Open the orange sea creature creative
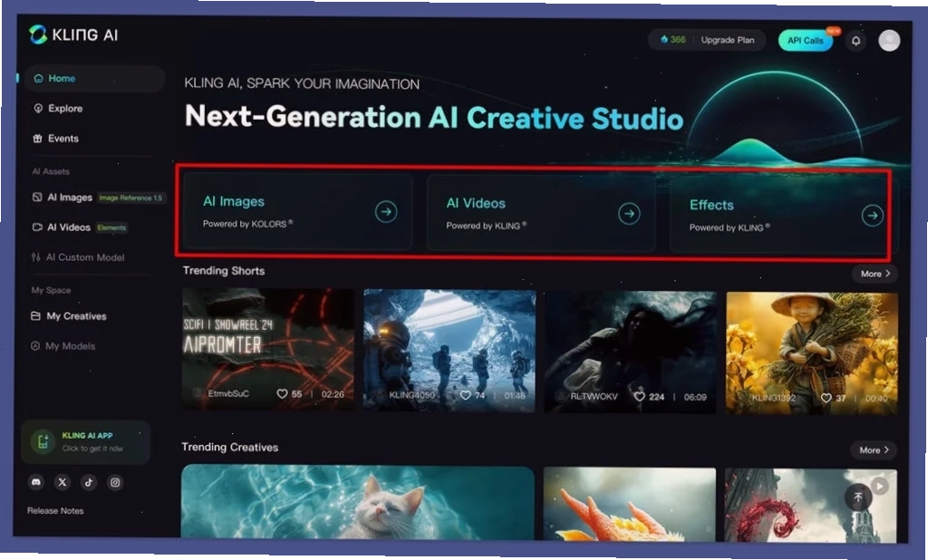The width and height of the screenshot is (928, 560). click(x=629, y=505)
